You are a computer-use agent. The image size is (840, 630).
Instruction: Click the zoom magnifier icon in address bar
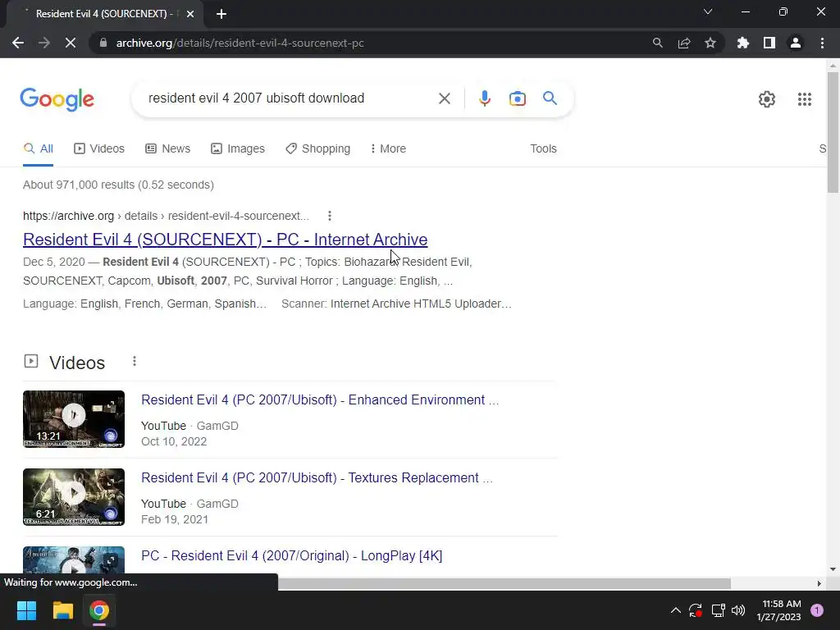(x=657, y=43)
